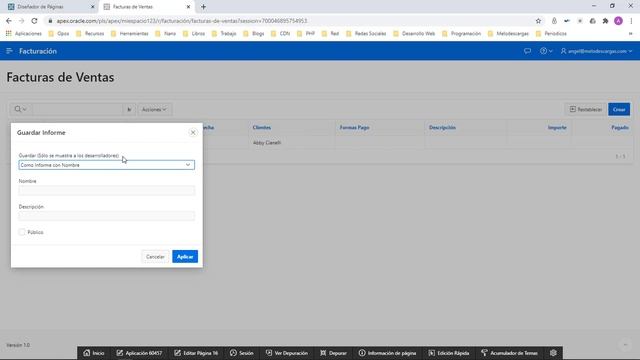This screenshot has width=640, height=360.
Task: Open the Desarrollo Web bookmark folder
Action: [414, 34]
